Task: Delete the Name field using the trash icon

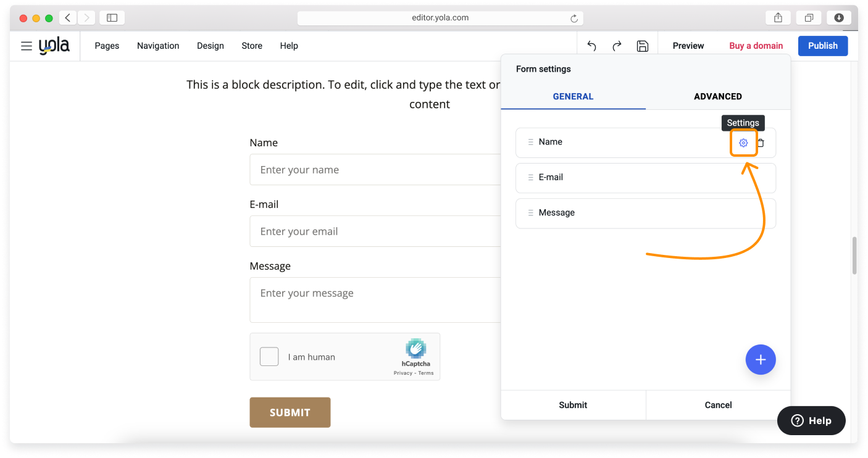Action: coord(761,143)
